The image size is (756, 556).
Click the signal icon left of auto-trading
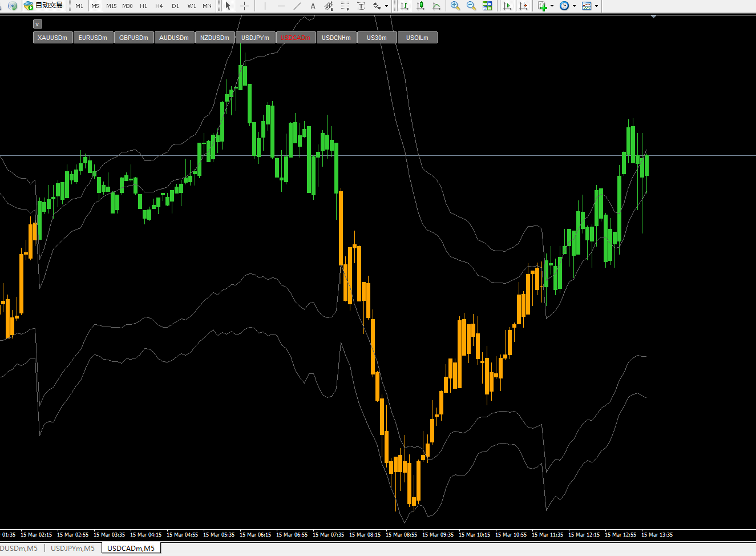(x=12, y=6)
